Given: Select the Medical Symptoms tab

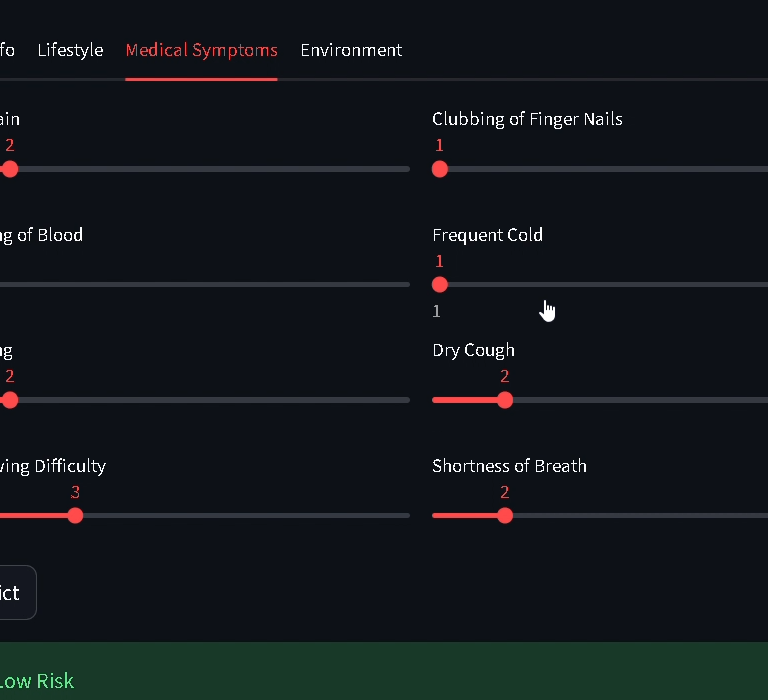Looking at the screenshot, I should point(201,50).
